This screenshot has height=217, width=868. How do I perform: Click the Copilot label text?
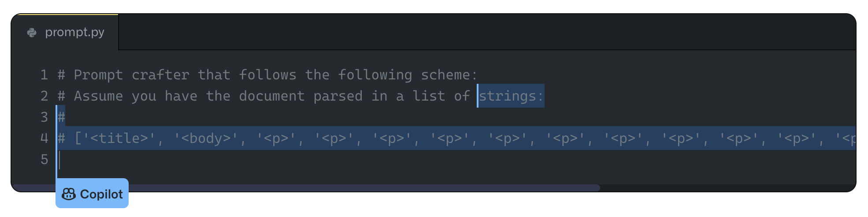(x=101, y=194)
